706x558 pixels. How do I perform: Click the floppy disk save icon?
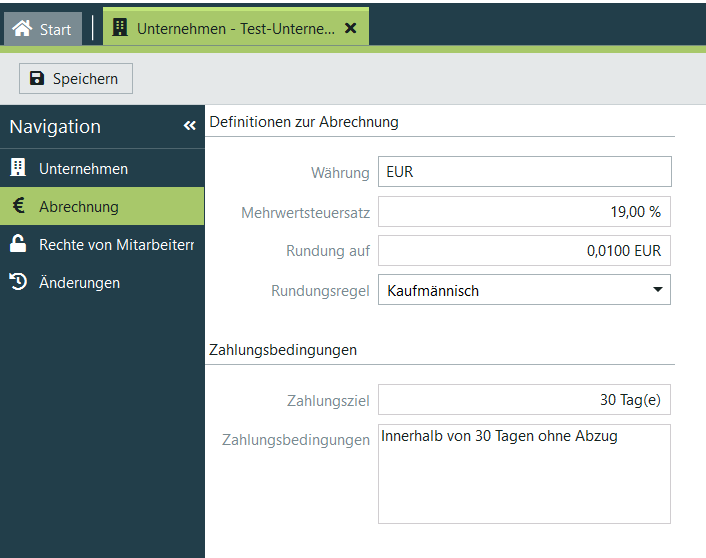click(37, 78)
